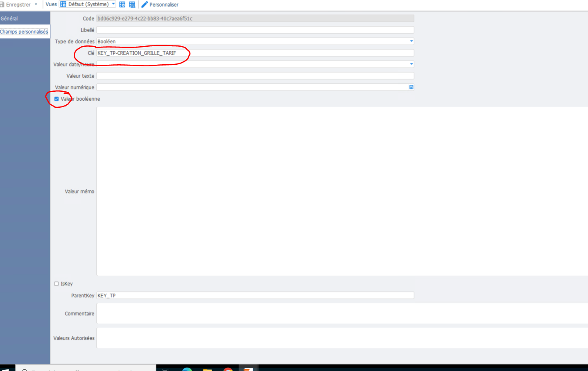588x371 pixels.
Task: Click the view settings grid icon with gear
Action: coord(122,5)
